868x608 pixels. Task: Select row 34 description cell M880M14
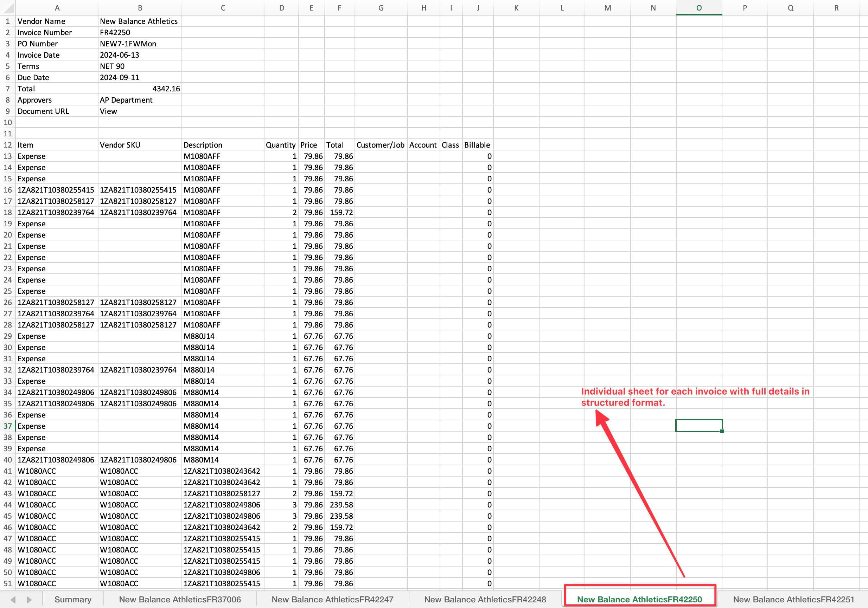[x=223, y=392]
